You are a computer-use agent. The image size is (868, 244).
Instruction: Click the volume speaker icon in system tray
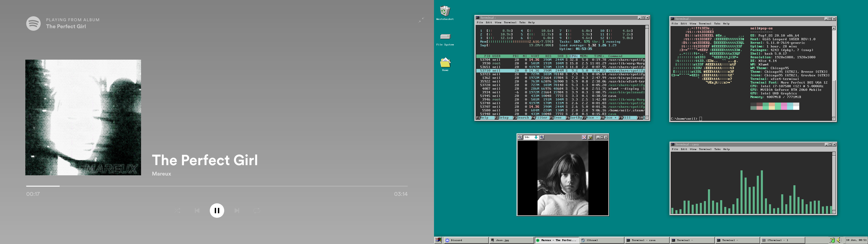point(839,240)
